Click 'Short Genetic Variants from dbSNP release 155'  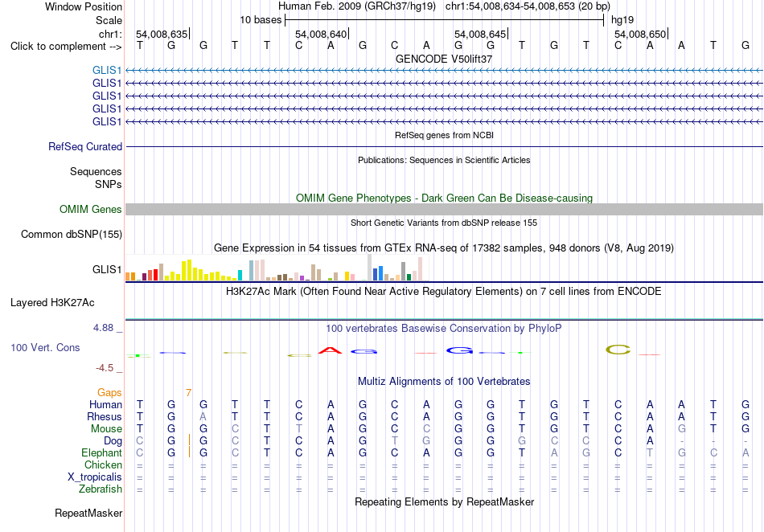point(444,223)
